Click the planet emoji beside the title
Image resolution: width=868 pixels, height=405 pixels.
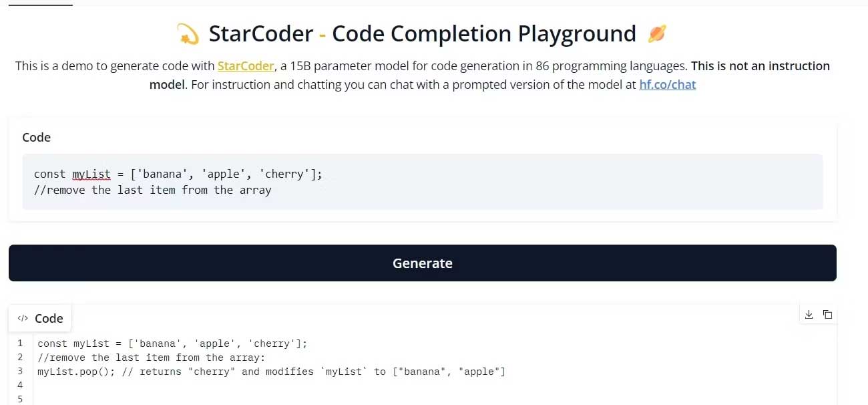[657, 33]
